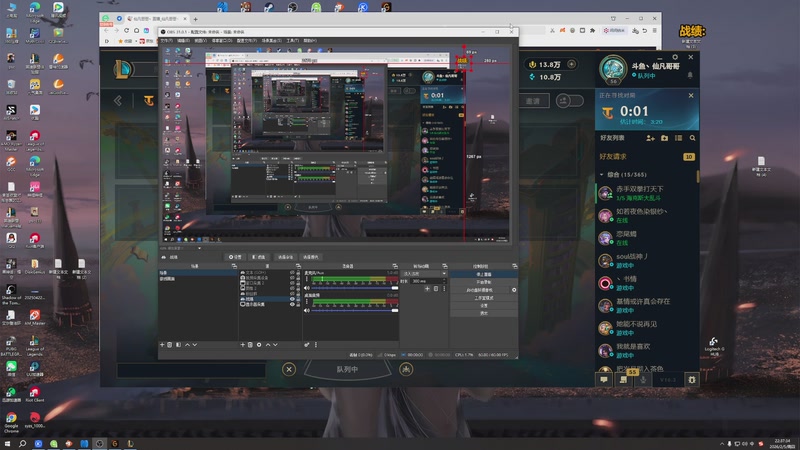Remove scene with trash icon in OBS scenes

pyautogui.click(x=170, y=345)
